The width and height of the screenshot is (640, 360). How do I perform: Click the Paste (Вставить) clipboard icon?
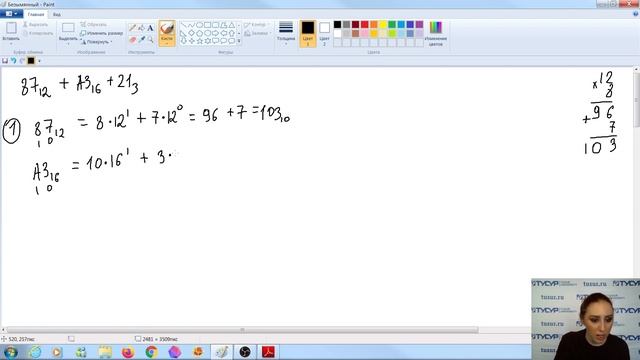coord(11,29)
